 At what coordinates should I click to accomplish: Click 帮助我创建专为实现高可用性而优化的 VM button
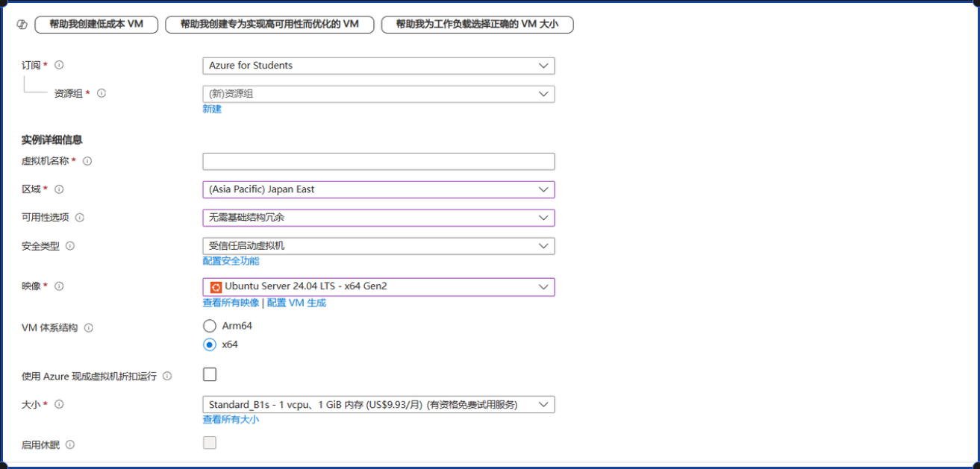pos(269,25)
